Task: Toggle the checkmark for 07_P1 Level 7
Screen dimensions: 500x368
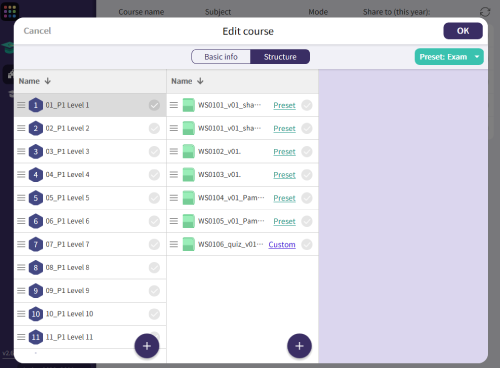Action: click(x=154, y=244)
